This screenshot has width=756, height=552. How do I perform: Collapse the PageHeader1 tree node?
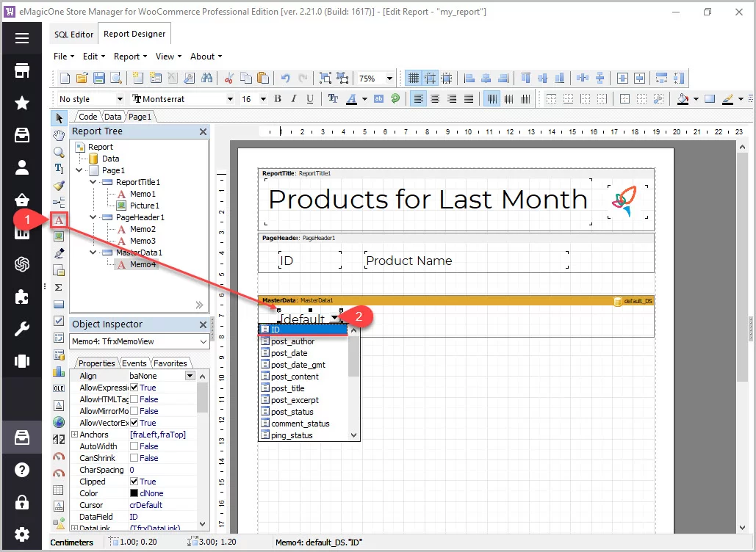(x=93, y=217)
